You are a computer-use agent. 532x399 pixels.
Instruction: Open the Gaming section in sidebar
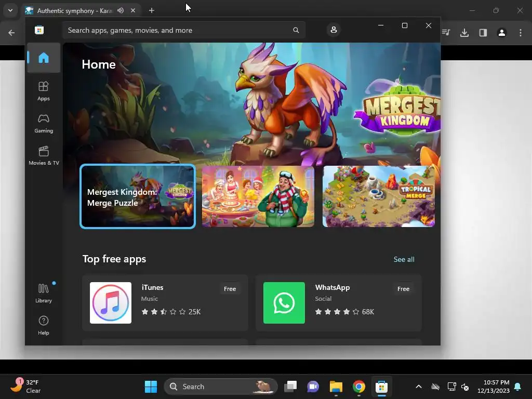point(44,123)
